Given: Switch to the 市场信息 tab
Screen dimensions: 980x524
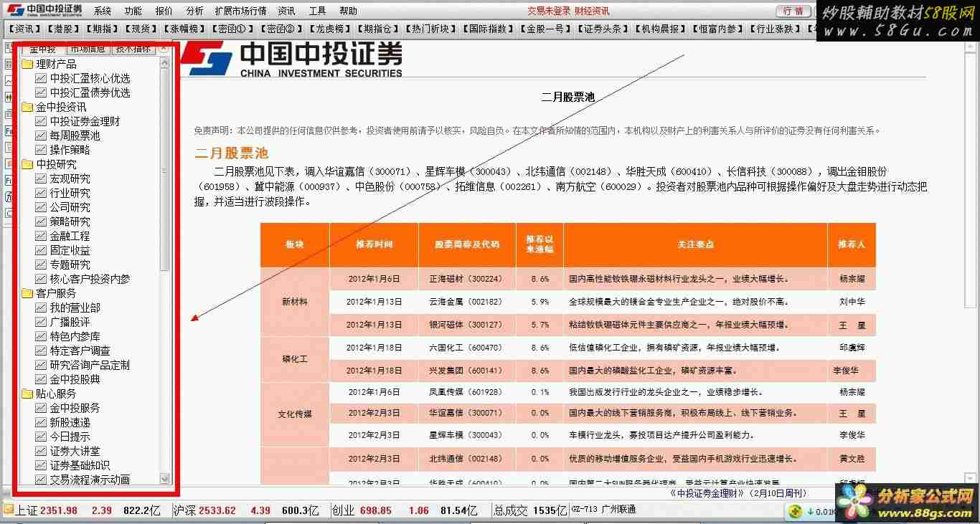Looking at the screenshot, I should 88,49.
